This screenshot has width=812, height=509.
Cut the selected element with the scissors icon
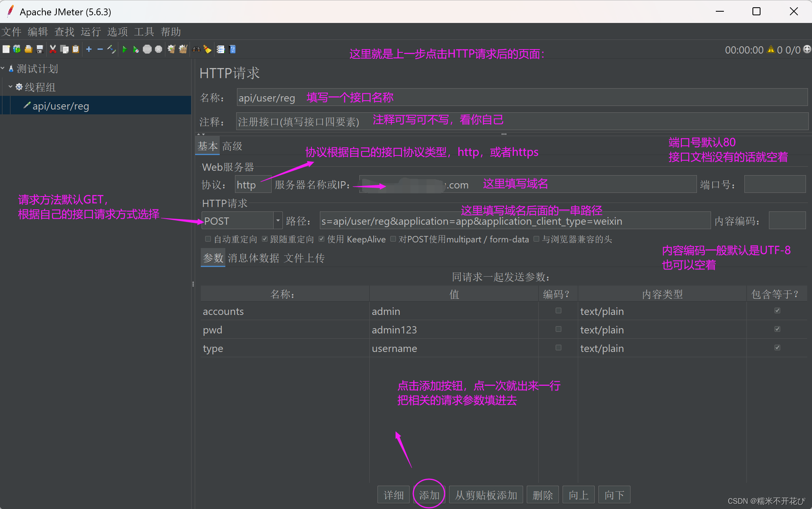tap(53, 49)
